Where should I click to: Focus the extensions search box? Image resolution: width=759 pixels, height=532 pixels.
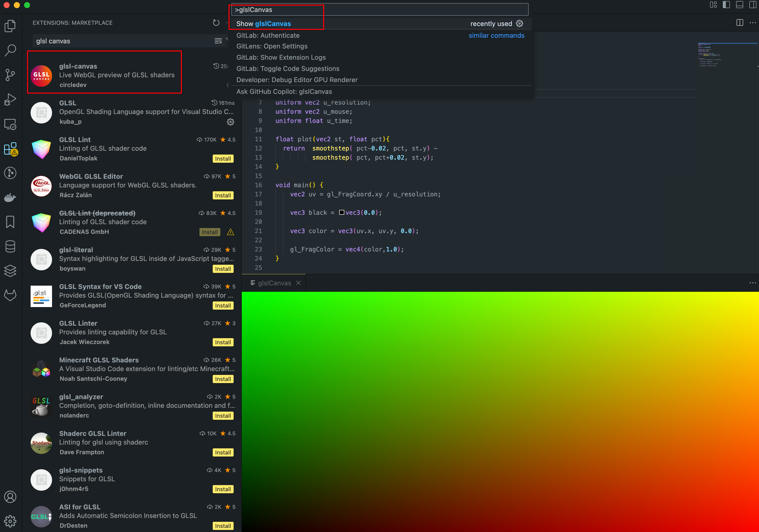pyautogui.click(x=124, y=41)
